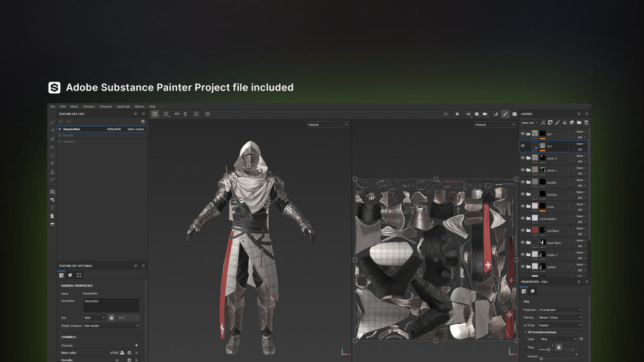Viewport: 644px width, 362px height.
Task: Remove the Base color channel with its X
Action: pyautogui.click(x=136, y=353)
